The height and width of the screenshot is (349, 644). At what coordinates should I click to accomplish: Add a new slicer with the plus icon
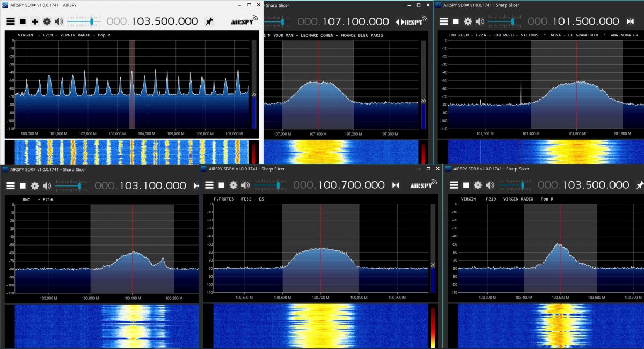pyautogui.click(x=35, y=21)
